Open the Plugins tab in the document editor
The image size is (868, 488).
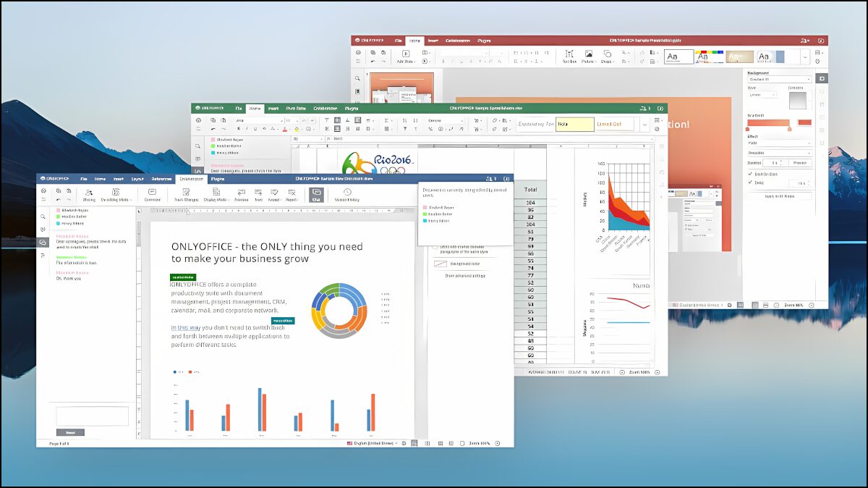coord(217,178)
